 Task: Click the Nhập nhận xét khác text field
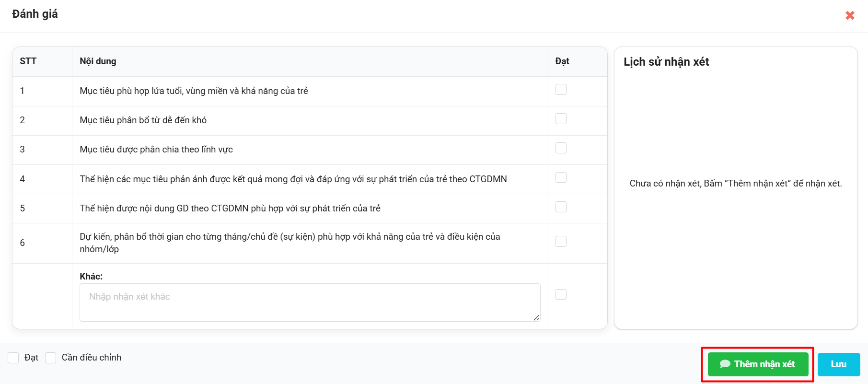[x=309, y=302]
